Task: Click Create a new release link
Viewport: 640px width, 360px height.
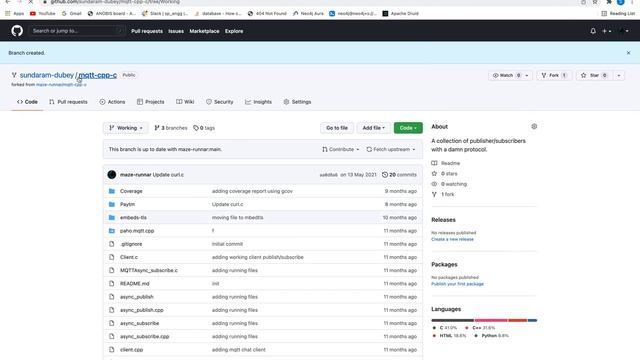Action: click(452, 239)
